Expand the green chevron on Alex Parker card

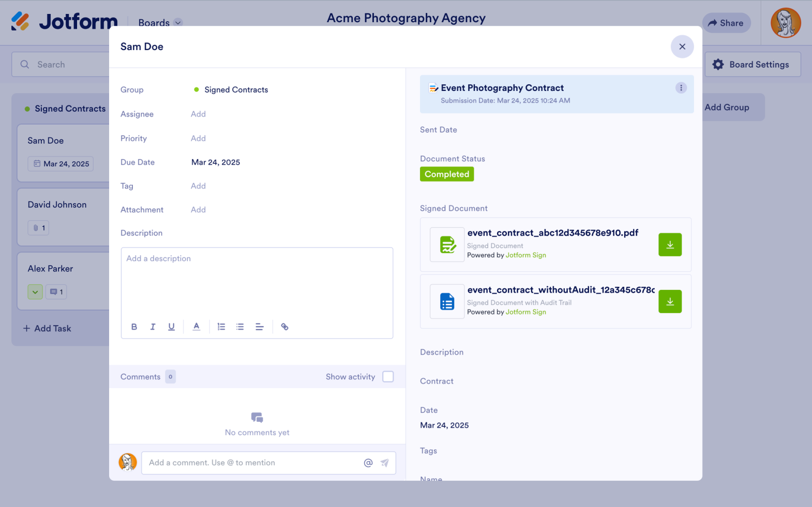35,292
